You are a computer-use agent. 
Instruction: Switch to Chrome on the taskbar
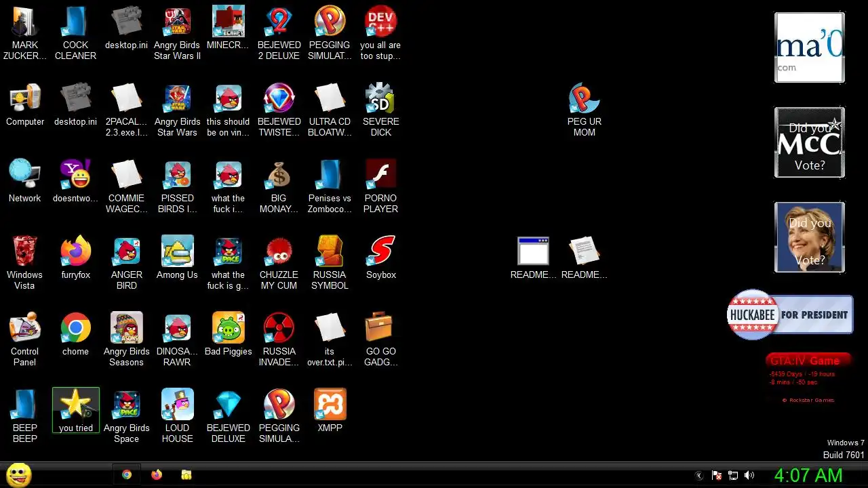tap(127, 475)
